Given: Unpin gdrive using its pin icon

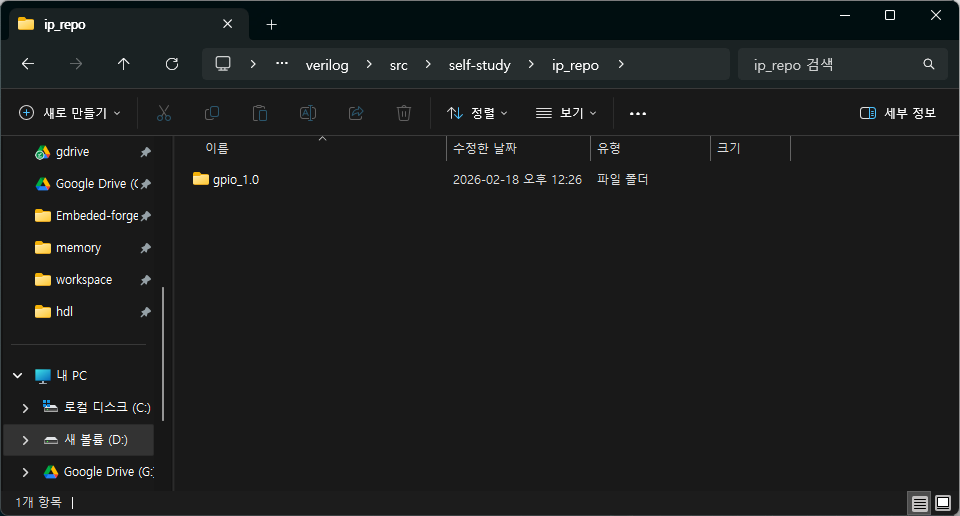Looking at the screenshot, I should click(145, 152).
